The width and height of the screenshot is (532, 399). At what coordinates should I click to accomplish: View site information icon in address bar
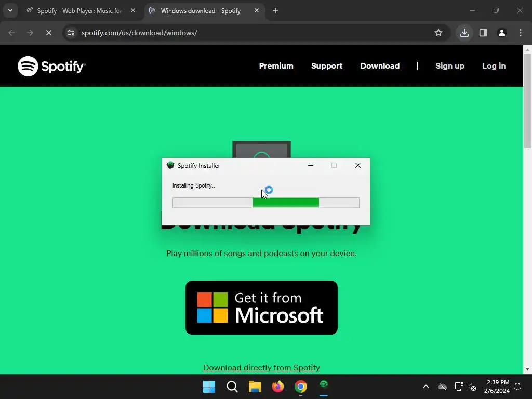pos(71,33)
